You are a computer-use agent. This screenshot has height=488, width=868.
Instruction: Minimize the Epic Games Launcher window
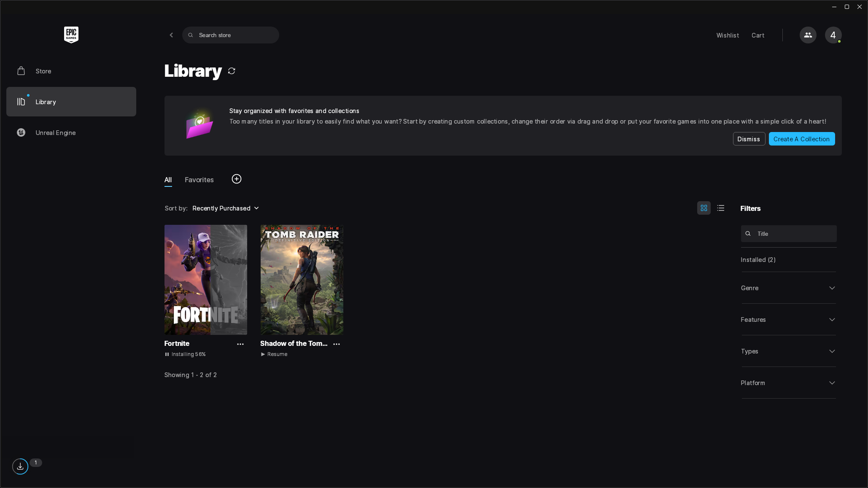[x=834, y=7]
